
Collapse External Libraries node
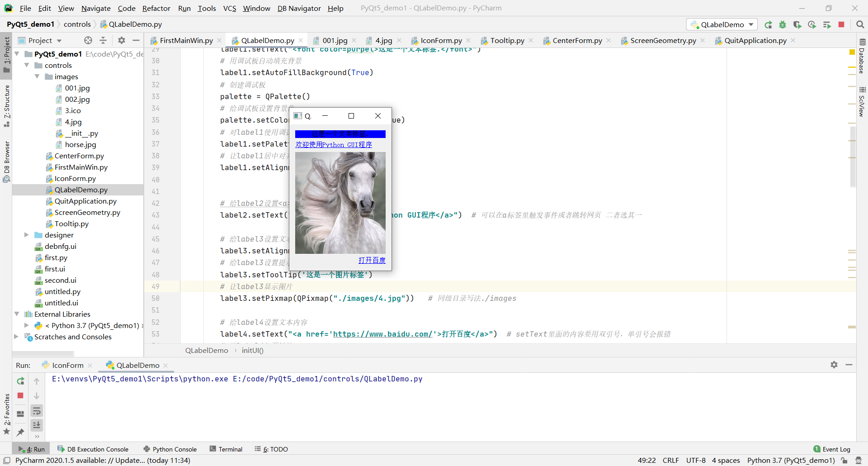pyautogui.click(x=17, y=314)
